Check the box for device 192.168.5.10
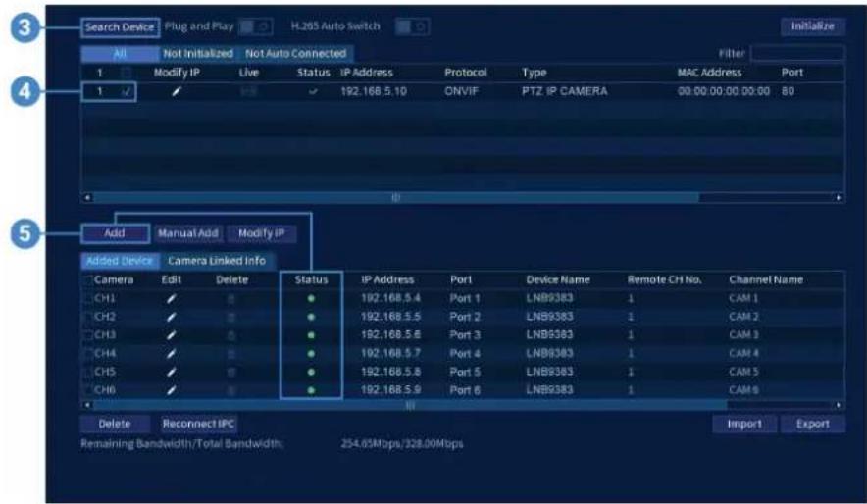 (x=127, y=92)
